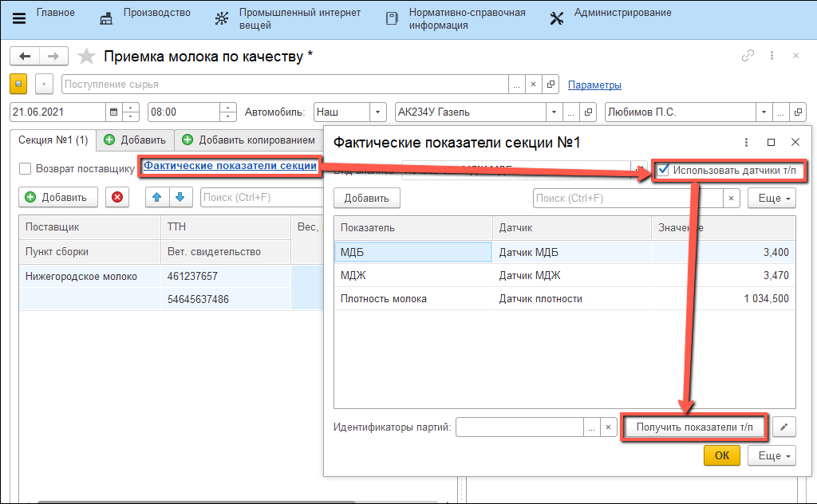Add document to favorites with star icon

[87, 57]
